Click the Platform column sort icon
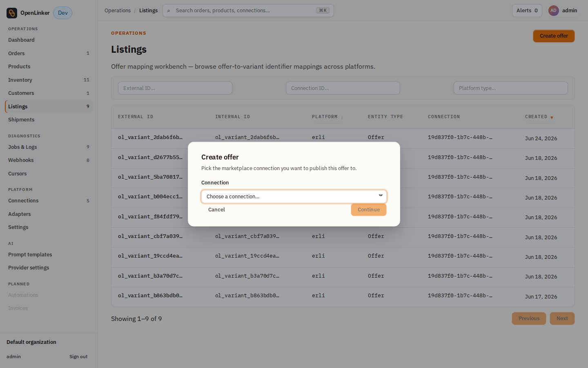The image size is (588, 368). tap(342, 117)
